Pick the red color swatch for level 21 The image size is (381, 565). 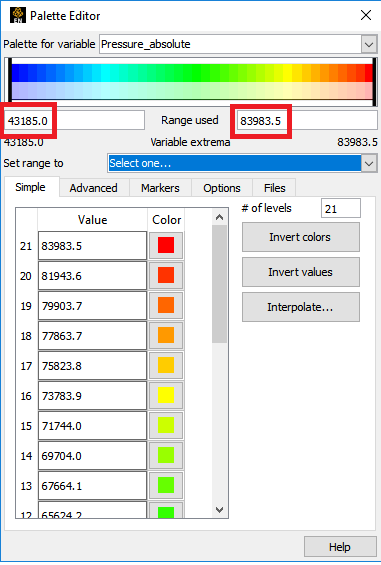coord(166,245)
